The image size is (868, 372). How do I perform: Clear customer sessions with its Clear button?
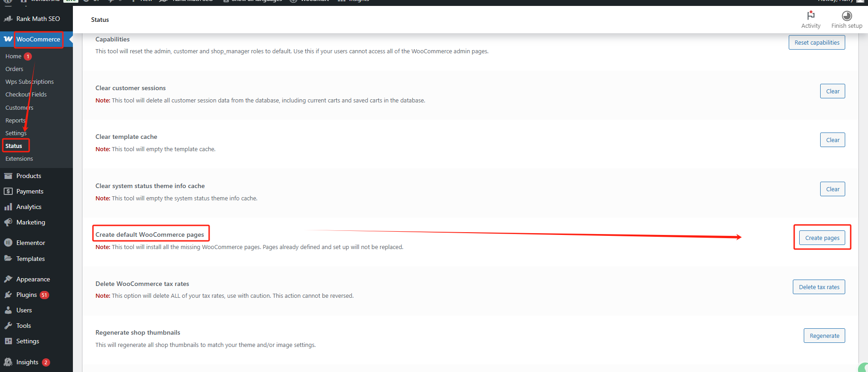point(832,91)
